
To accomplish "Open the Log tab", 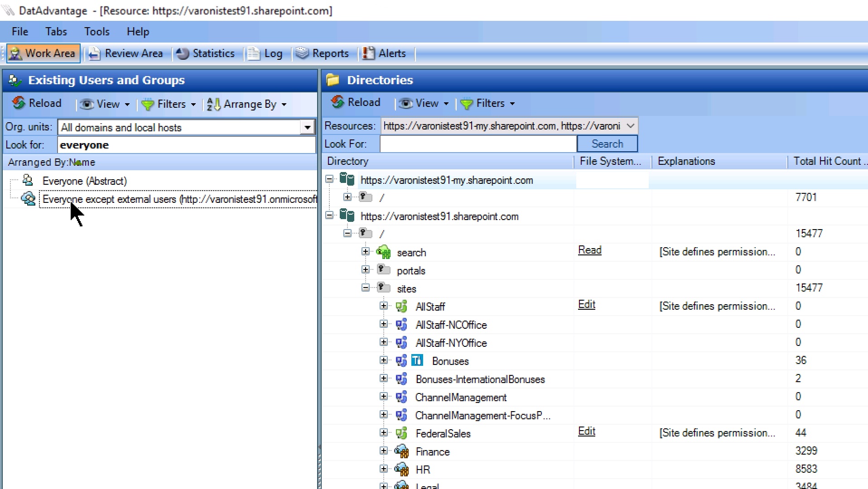I will click(265, 53).
